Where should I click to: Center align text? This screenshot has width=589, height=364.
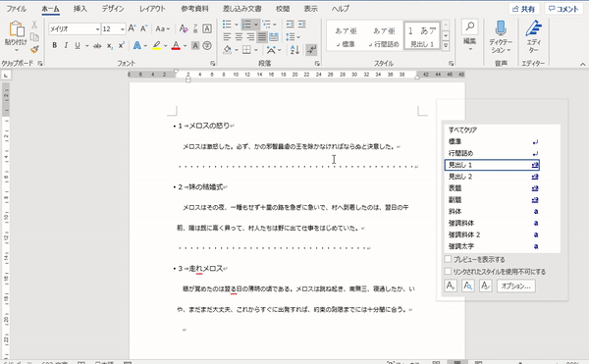(x=239, y=36)
